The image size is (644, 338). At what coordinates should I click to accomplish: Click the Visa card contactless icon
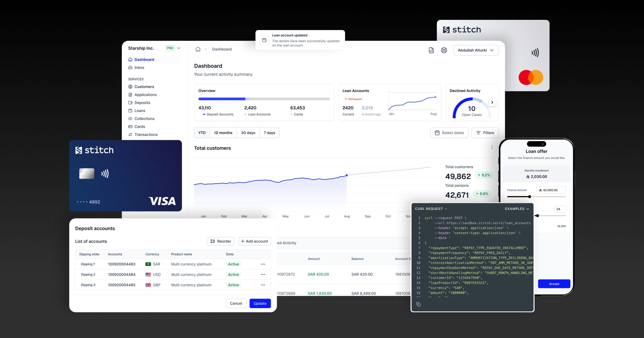(x=105, y=174)
